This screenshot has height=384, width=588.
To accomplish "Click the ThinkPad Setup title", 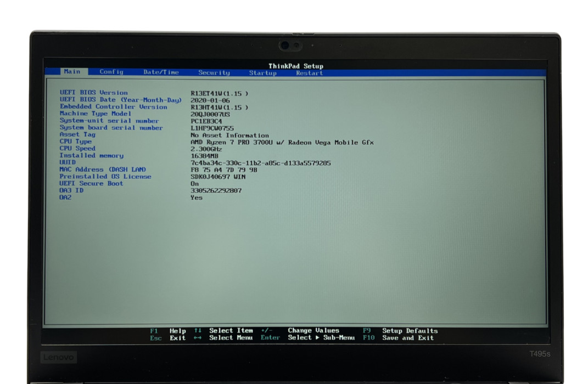I will click(296, 66).
